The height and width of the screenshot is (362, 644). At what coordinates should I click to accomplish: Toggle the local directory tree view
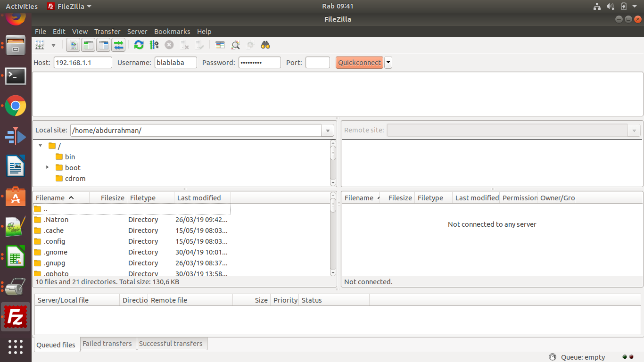[x=88, y=45]
